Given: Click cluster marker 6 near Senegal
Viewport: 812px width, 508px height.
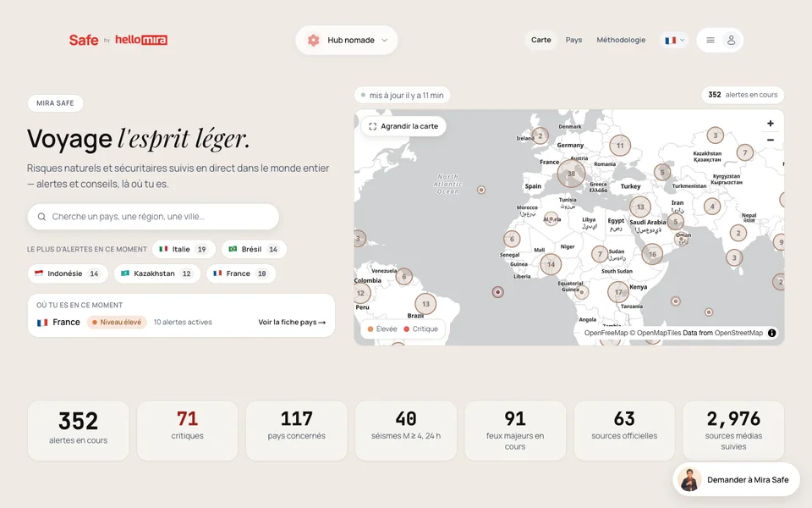Looking at the screenshot, I should 512,239.
